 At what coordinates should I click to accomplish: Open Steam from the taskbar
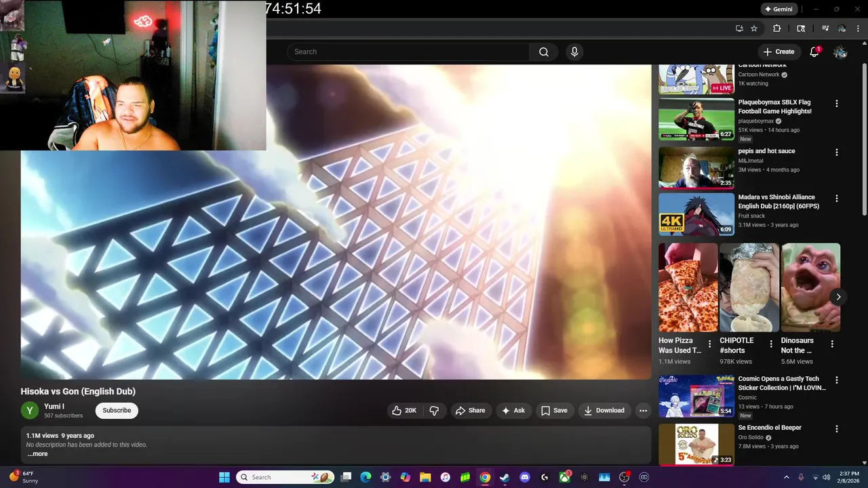pos(505,477)
